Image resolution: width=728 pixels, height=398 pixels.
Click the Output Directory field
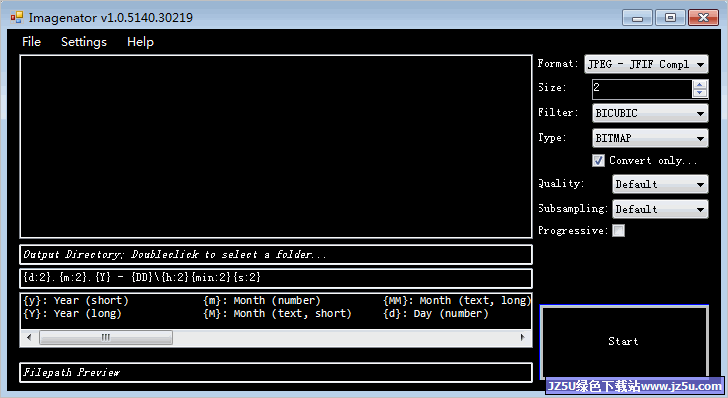276,254
